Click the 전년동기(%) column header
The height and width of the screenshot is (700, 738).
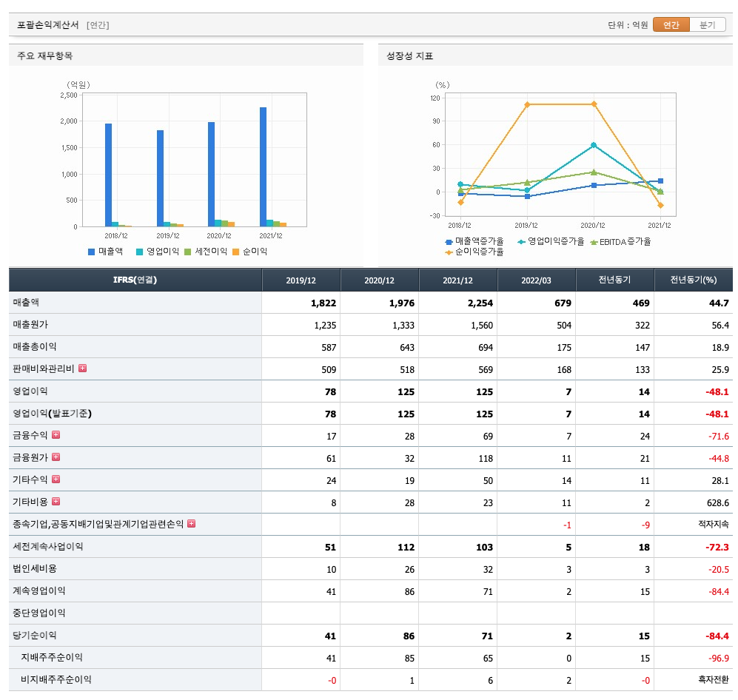click(694, 280)
